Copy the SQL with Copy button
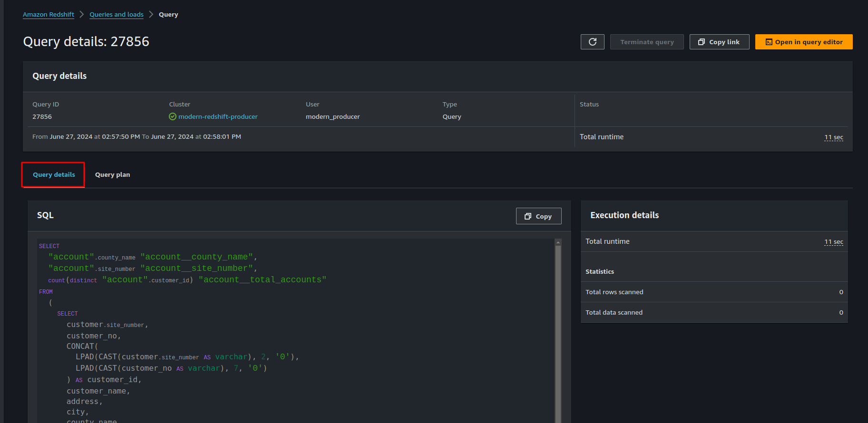This screenshot has height=423, width=868. tap(538, 216)
